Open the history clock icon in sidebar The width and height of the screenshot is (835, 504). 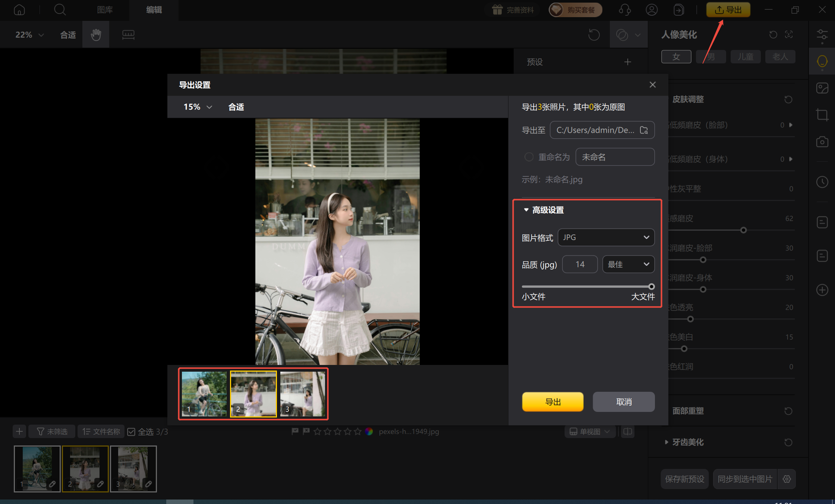tap(822, 182)
